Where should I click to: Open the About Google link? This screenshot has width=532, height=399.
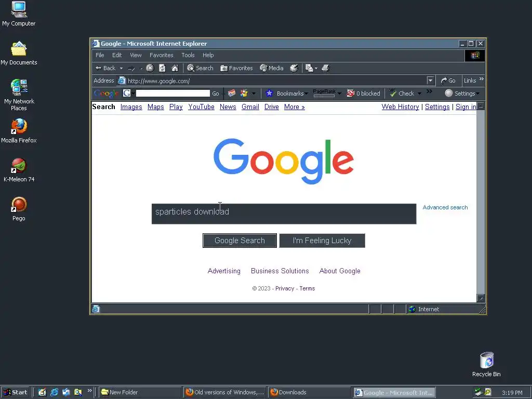tap(340, 271)
